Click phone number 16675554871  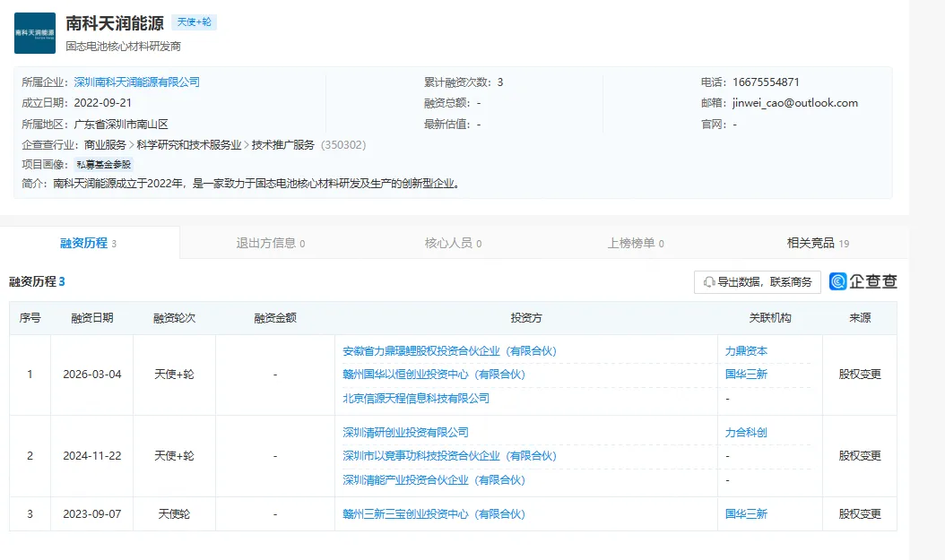tap(766, 82)
